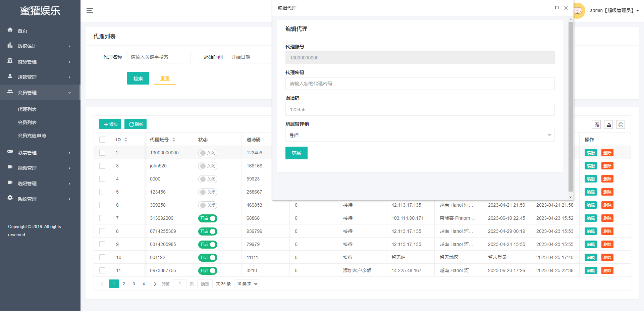Turn off the status switch for account 313992209
The width and height of the screenshot is (644, 311).
click(208, 218)
